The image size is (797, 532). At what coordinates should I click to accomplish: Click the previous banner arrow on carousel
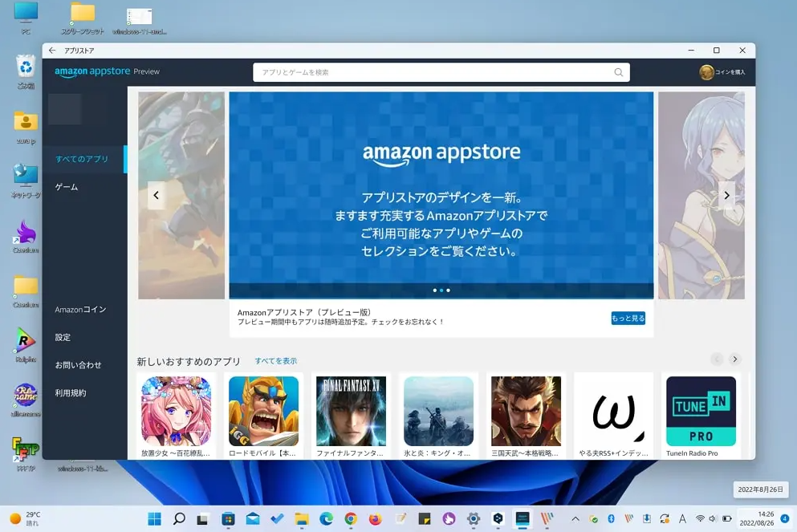coord(156,195)
